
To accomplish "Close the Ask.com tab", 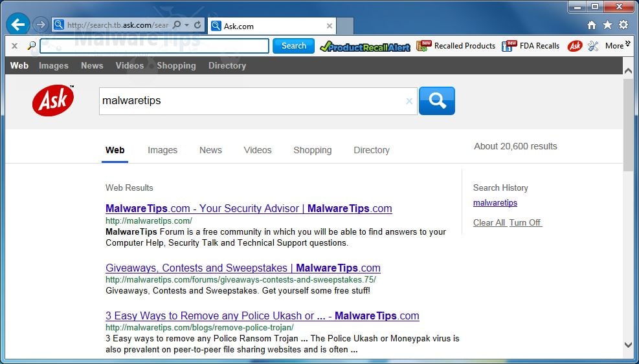I will 330,26.
